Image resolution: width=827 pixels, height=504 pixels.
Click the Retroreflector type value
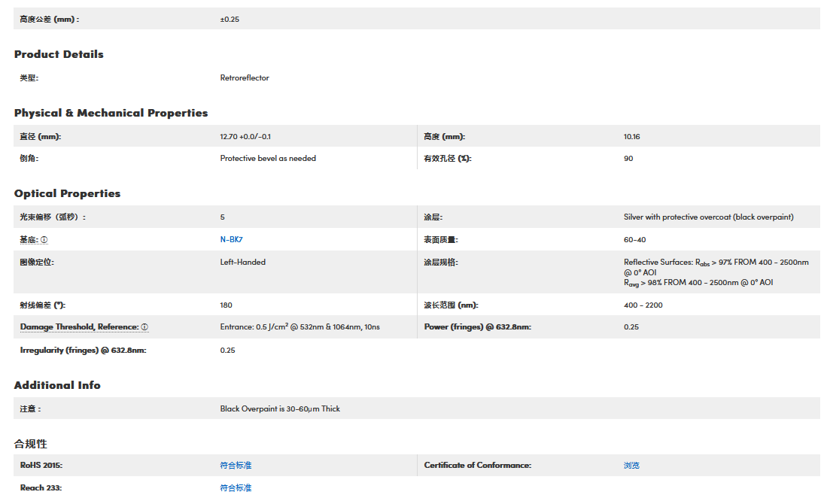tap(245, 78)
